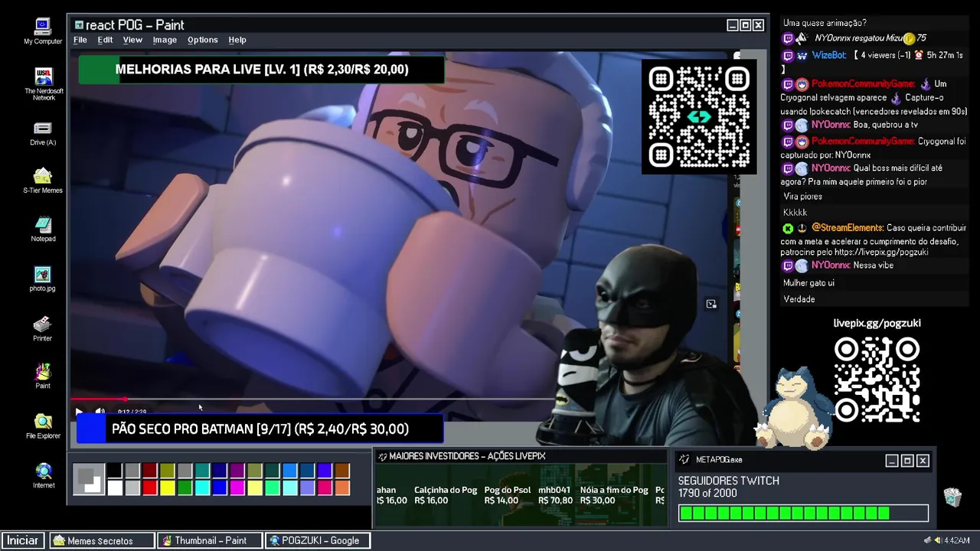Click the speaker icon in system tray
Screen dimensions: 980x551
click(937, 540)
